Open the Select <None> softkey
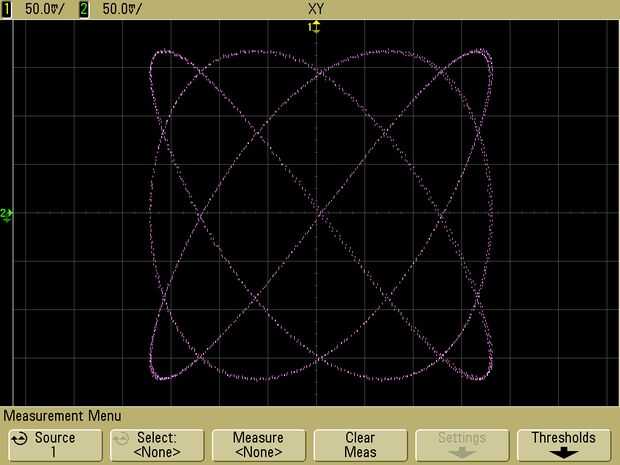 pos(157,445)
